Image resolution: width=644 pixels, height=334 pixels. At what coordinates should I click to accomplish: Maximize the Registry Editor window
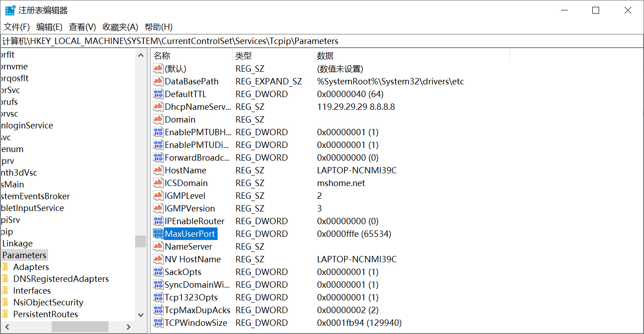click(596, 10)
